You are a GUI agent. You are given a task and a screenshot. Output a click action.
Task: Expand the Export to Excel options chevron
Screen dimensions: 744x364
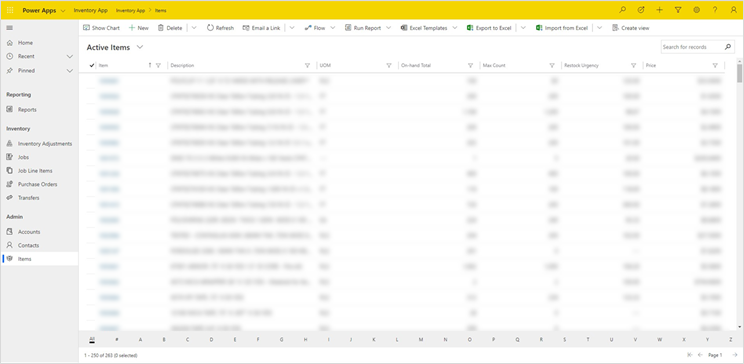click(523, 28)
